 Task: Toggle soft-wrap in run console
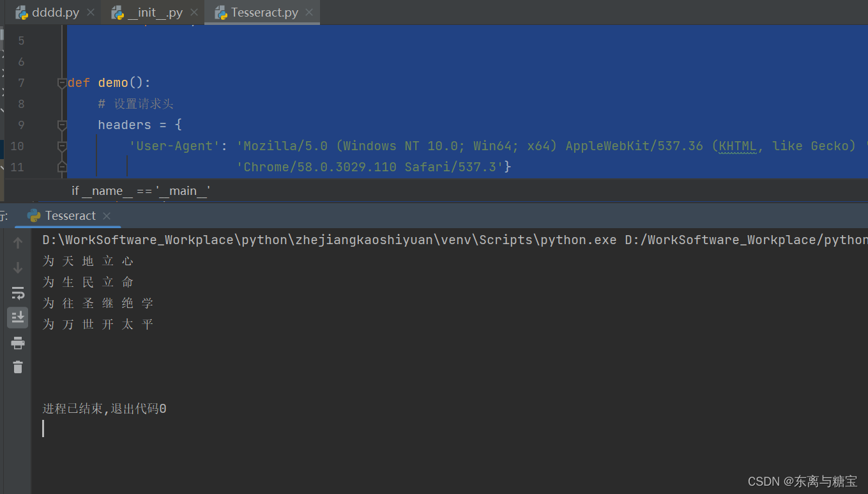click(x=18, y=293)
